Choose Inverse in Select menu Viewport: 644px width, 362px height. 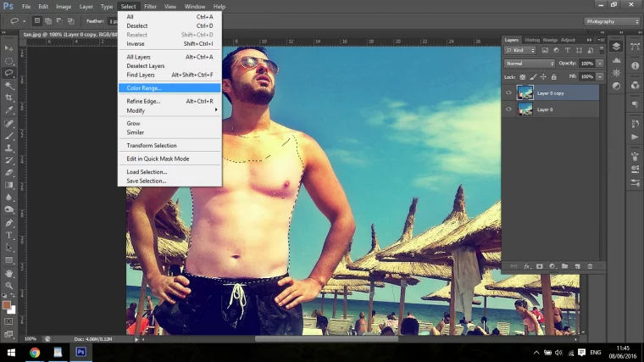coord(169,43)
